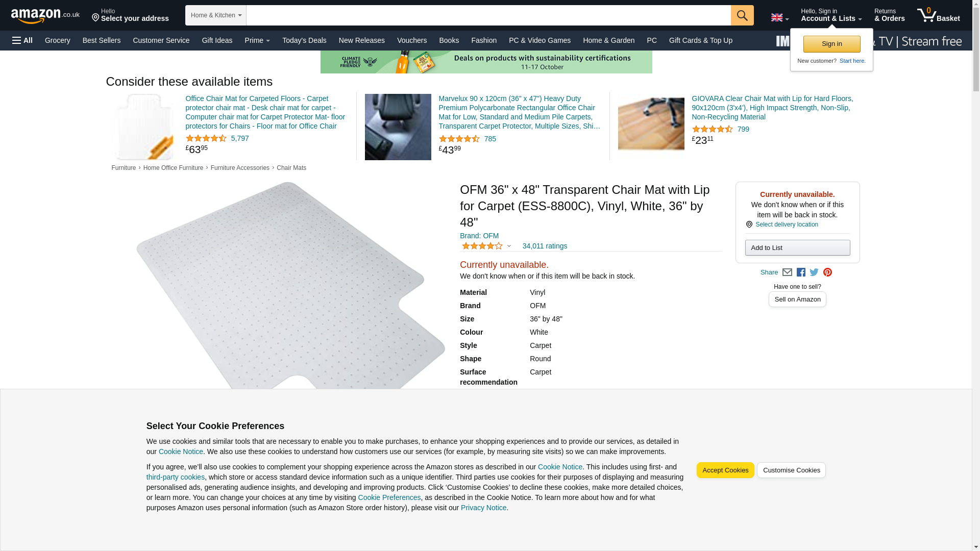Click the Customise Cookies button

(x=791, y=470)
